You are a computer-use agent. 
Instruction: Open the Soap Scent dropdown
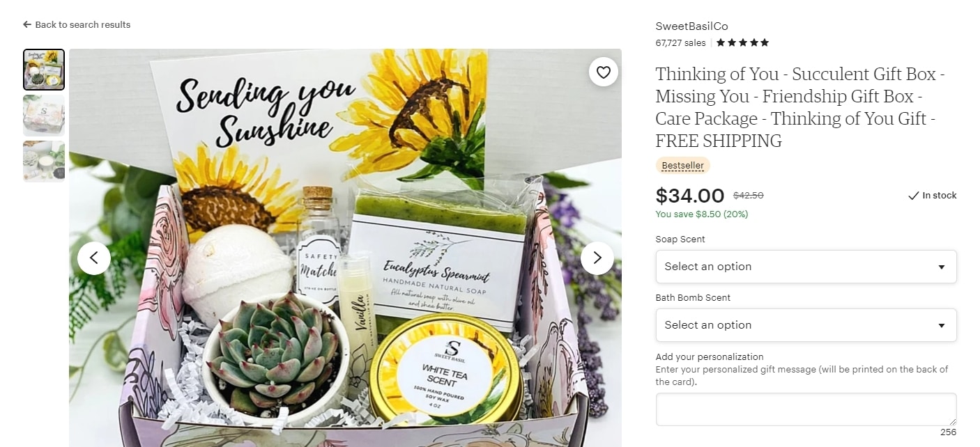[806, 267]
